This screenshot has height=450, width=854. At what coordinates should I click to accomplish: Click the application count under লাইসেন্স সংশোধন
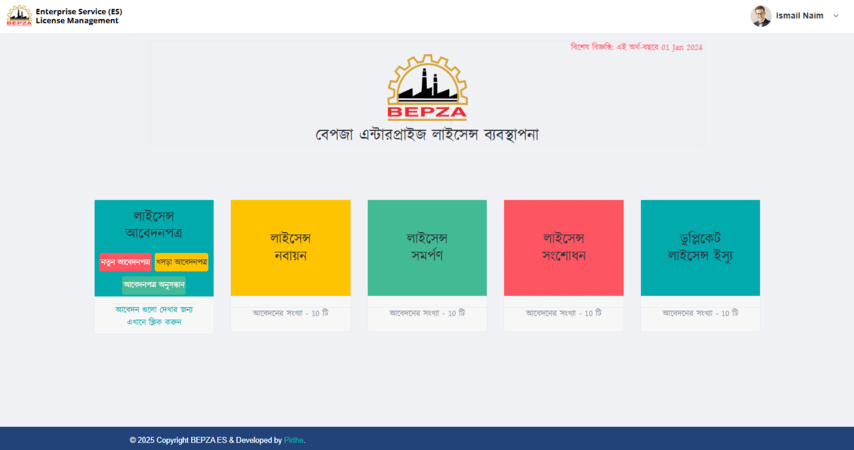click(x=564, y=313)
